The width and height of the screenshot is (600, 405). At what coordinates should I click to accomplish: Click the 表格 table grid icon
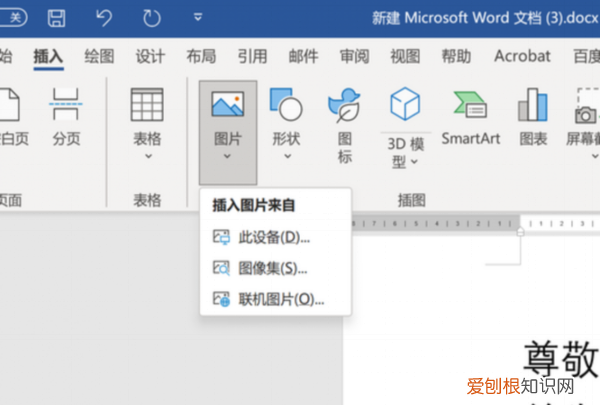coord(147,105)
